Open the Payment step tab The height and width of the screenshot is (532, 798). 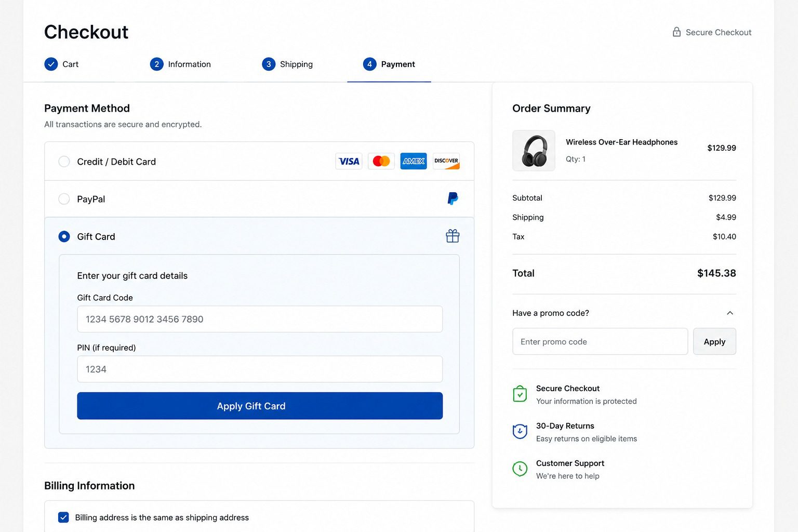389,64
